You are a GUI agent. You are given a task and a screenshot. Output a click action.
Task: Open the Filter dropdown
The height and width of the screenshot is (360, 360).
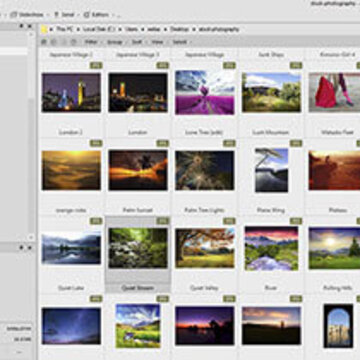coord(92,42)
